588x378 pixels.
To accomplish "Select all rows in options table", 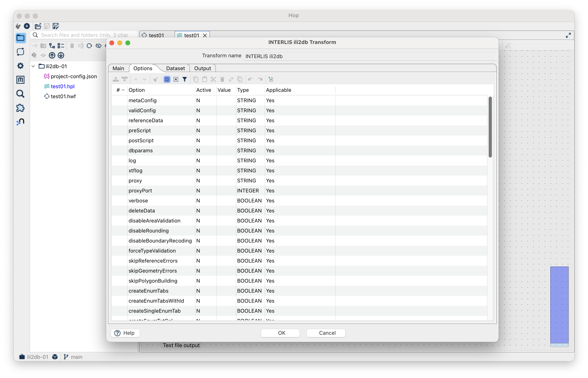I will (x=167, y=79).
